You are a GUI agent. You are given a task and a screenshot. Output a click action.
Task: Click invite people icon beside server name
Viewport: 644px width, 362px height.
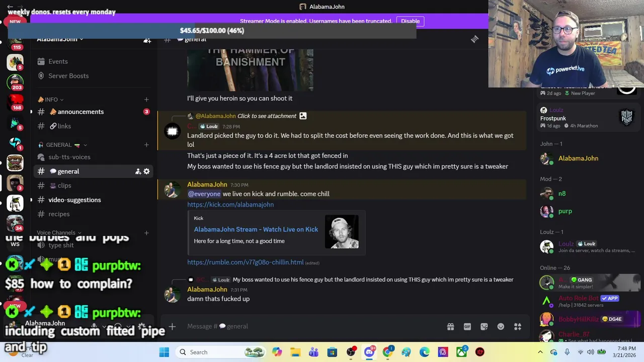[147, 39]
